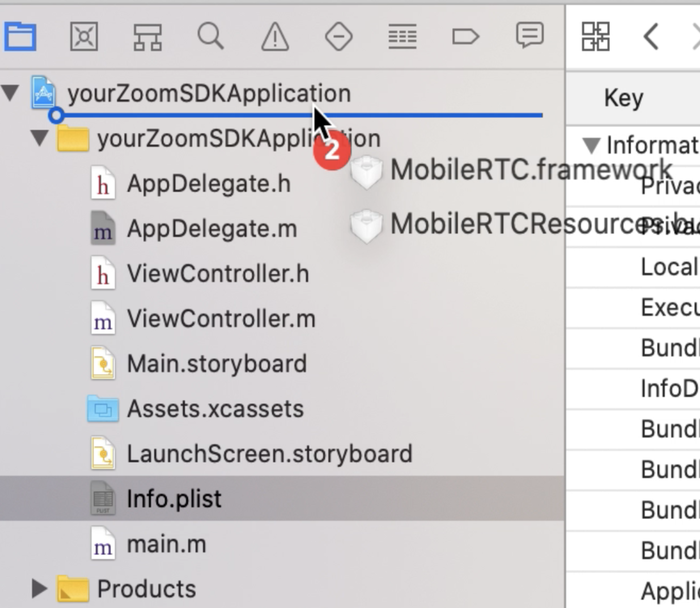Image resolution: width=700 pixels, height=608 pixels.
Task: Open the Report navigator speech bubble icon
Action: tap(529, 37)
